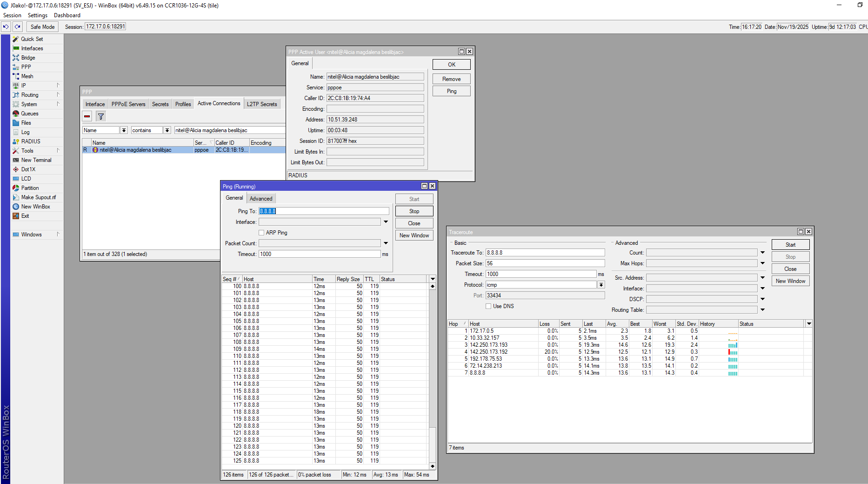This screenshot has width=868, height=484.
Task: Click the redo arrow icon in toolbar
Action: pyautogui.click(x=18, y=27)
